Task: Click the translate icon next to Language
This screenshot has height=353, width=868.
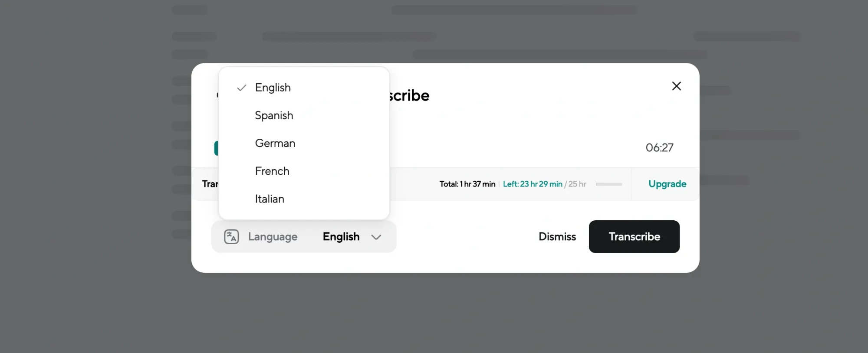Action: pos(231,237)
